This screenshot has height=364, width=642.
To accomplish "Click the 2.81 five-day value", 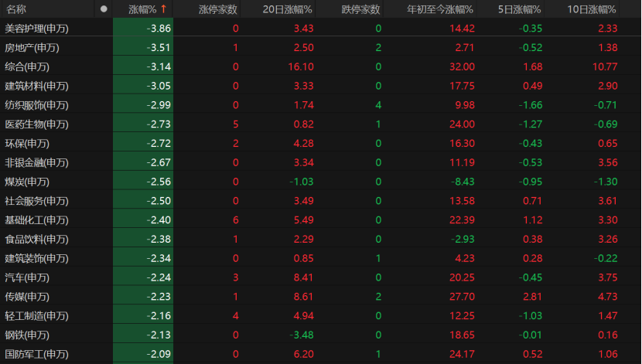I will [x=533, y=297].
